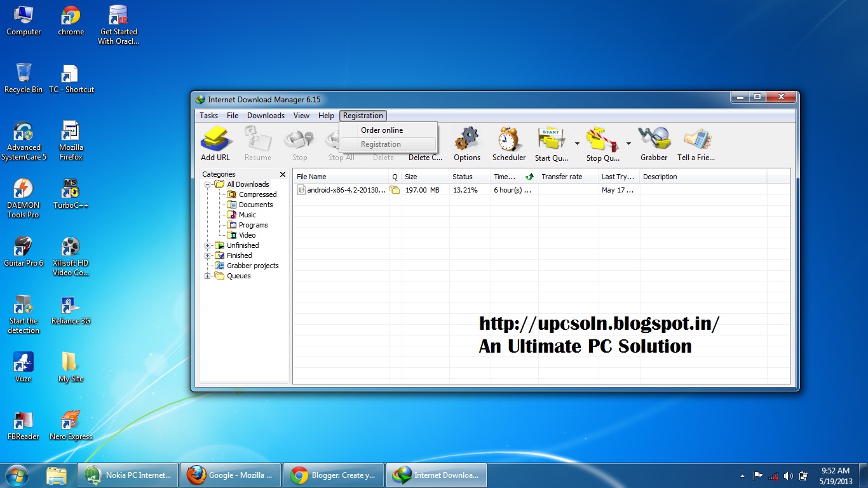
Task: Sort by Last Try column header
Action: [x=619, y=177]
